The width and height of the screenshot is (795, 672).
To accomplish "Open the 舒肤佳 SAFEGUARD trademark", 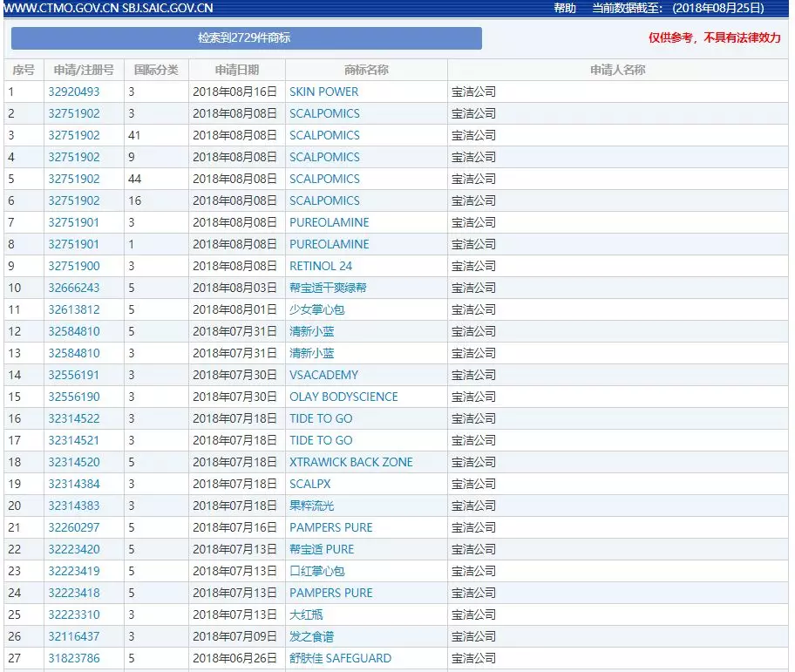I will [x=340, y=658].
